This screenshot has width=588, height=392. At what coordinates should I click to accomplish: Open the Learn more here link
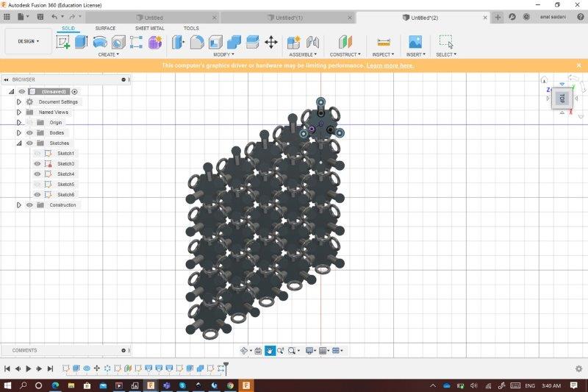(x=390, y=65)
